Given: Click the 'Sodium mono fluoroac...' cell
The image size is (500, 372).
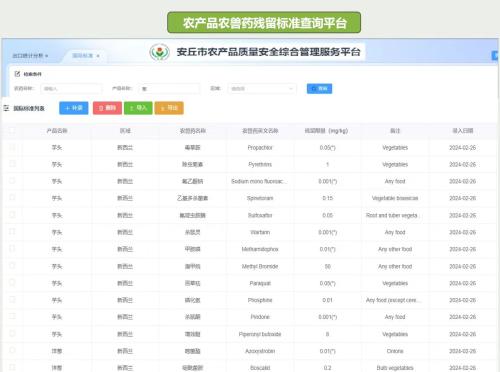Looking at the screenshot, I should pos(259,181).
